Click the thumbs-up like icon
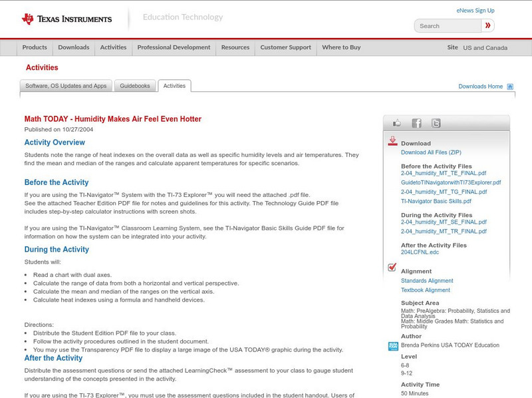This screenshot has height=398, width=532. (396, 123)
